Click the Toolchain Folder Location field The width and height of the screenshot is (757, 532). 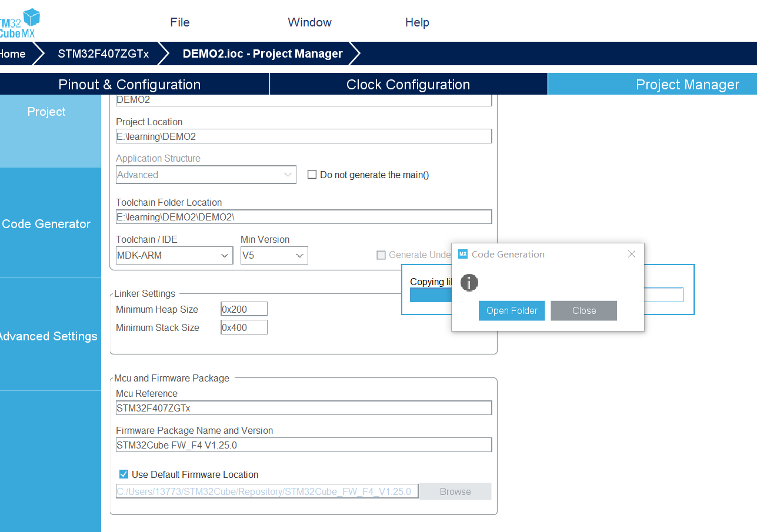304,217
